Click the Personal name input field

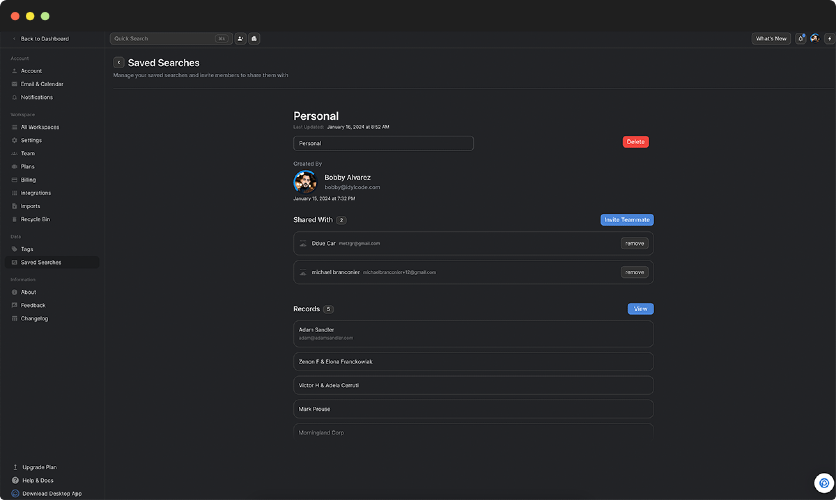(x=383, y=143)
